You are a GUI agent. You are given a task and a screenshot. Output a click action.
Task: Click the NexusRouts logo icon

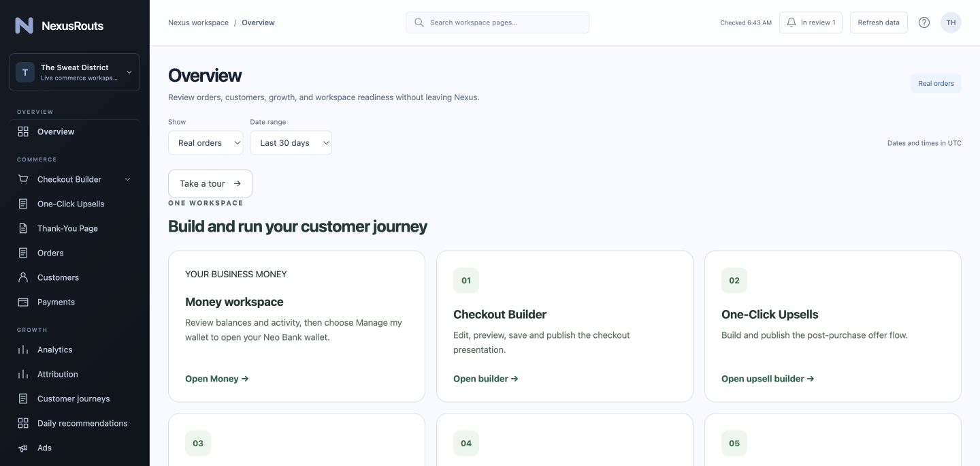click(x=24, y=26)
